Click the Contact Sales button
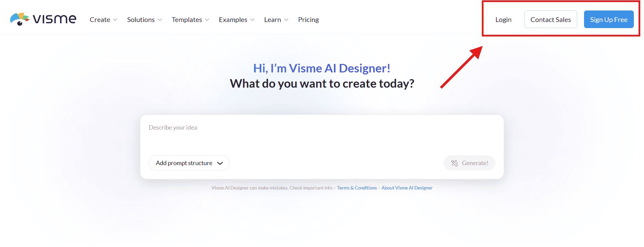 550,19
